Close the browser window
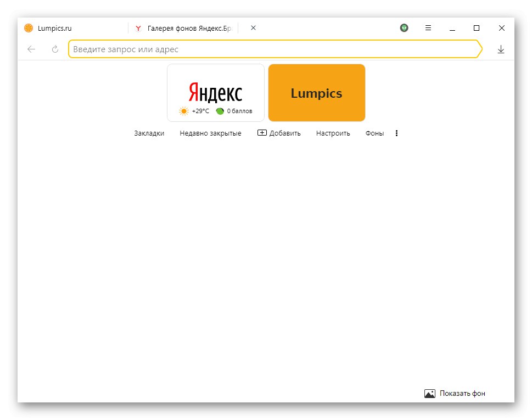Image resolution: width=532 pixels, height=420 pixels. click(501, 28)
